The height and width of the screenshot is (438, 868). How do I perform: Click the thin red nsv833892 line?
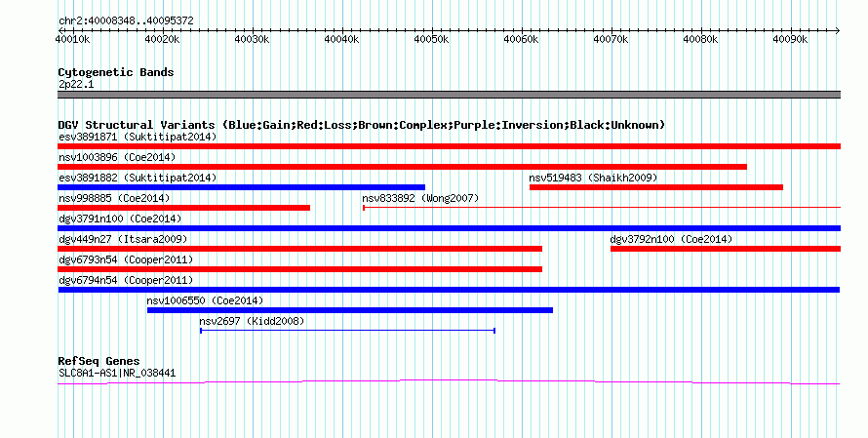pos(602,208)
